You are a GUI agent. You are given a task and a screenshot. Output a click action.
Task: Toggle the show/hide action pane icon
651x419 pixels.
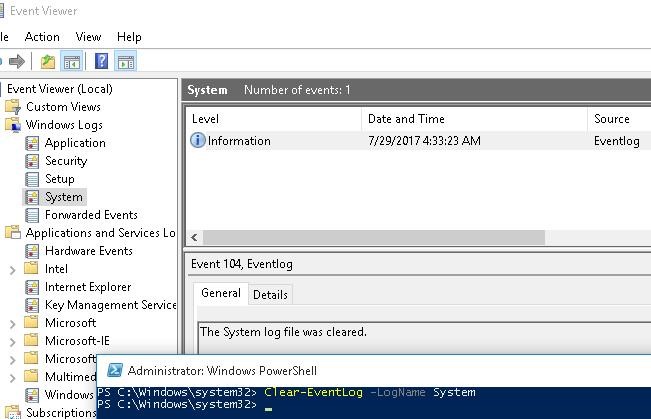[125, 62]
